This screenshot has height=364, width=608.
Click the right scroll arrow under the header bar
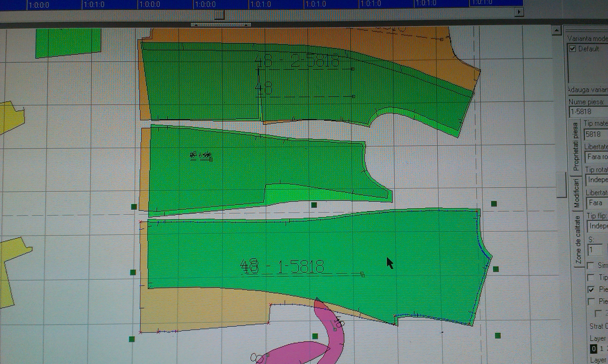[519, 12]
